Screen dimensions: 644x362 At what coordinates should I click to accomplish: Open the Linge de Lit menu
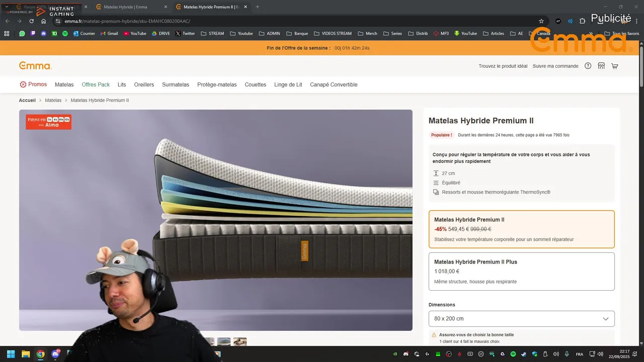click(x=288, y=84)
